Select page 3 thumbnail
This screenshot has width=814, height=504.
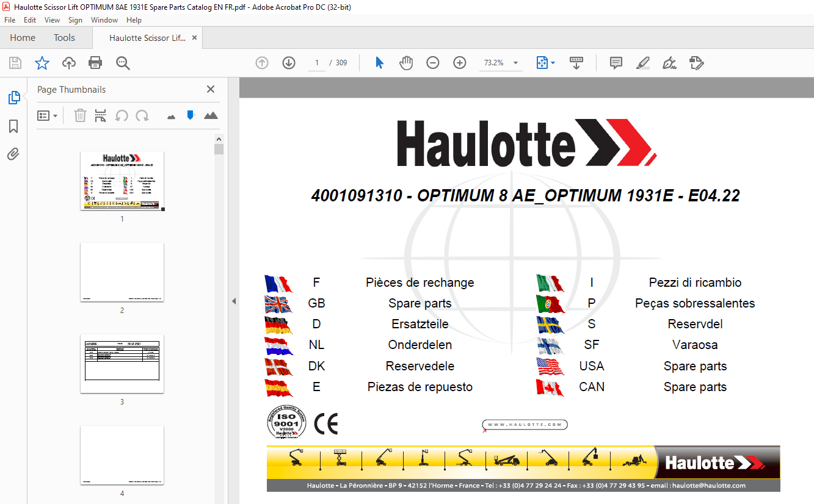pos(122,364)
